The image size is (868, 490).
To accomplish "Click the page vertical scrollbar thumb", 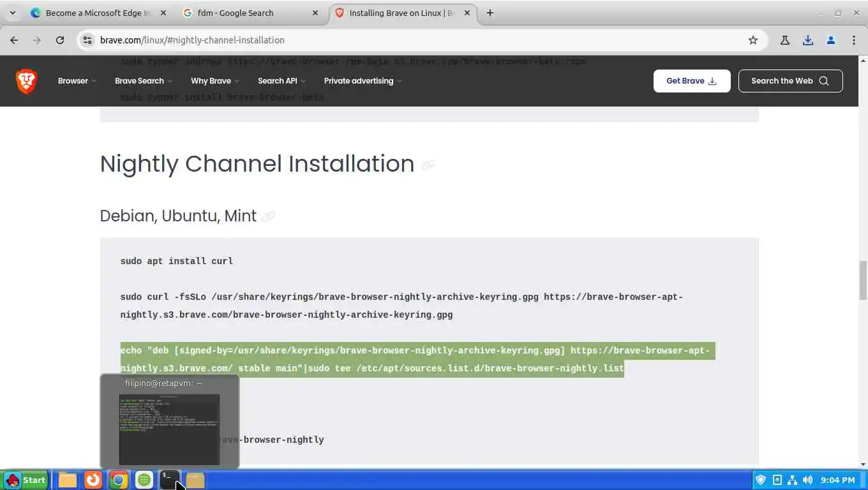I will click(863, 279).
